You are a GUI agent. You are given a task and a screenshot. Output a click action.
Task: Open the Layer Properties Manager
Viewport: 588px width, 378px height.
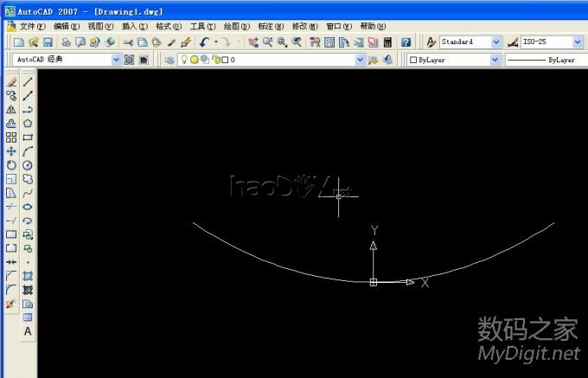pos(169,60)
